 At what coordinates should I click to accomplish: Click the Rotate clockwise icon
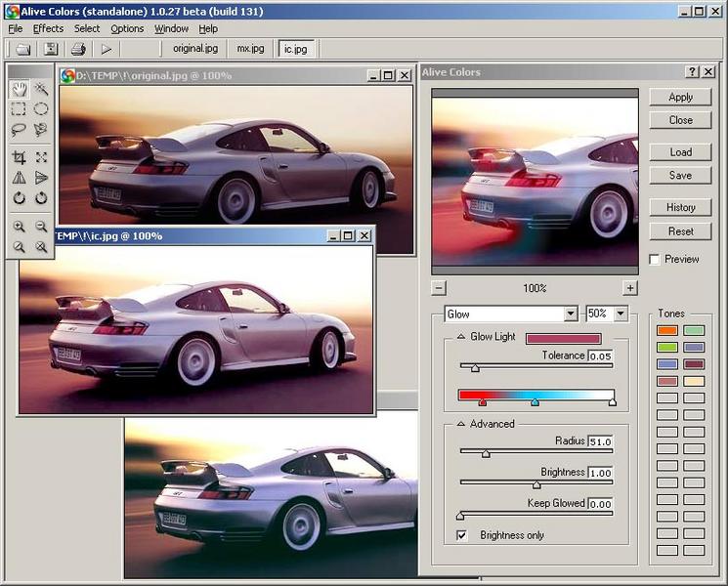[41, 198]
